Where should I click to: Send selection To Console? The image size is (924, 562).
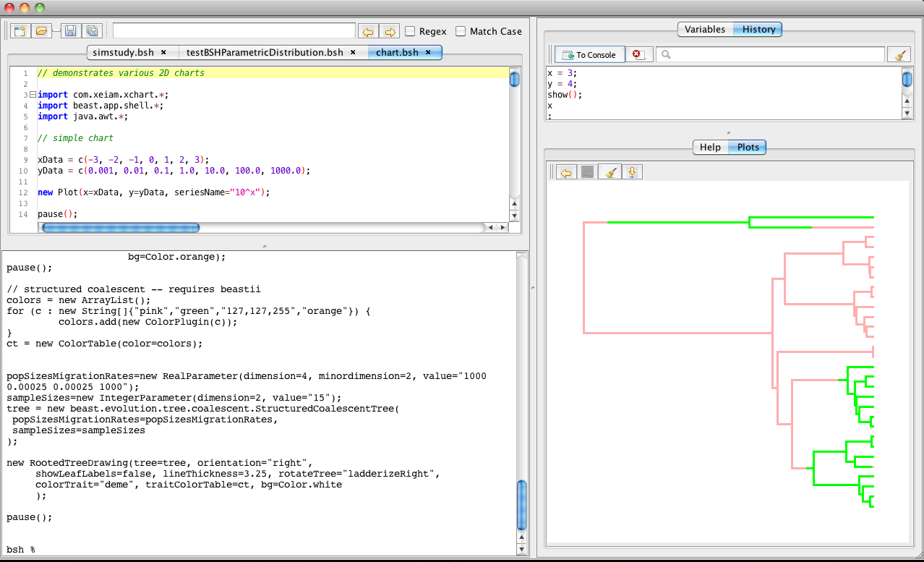tap(590, 54)
